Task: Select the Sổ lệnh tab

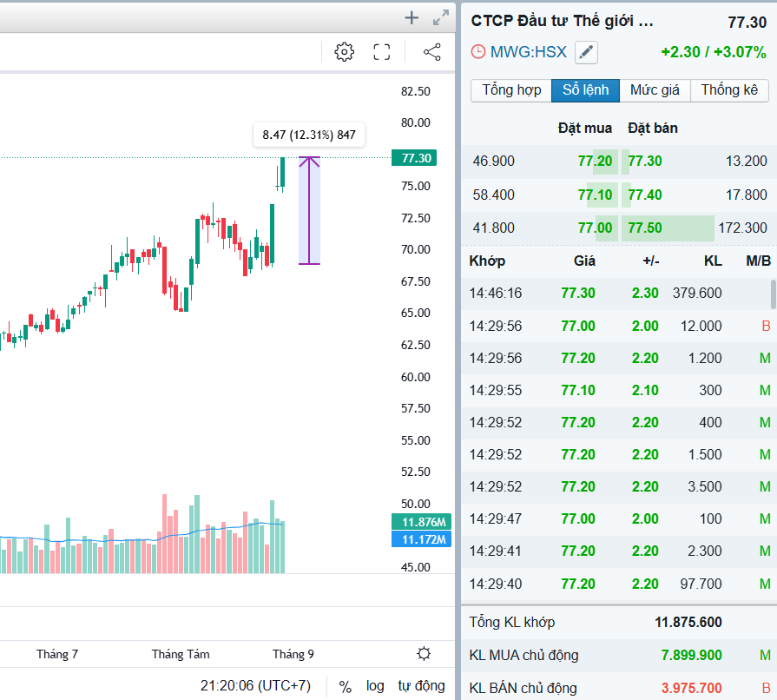Action: (x=585, y=90)
